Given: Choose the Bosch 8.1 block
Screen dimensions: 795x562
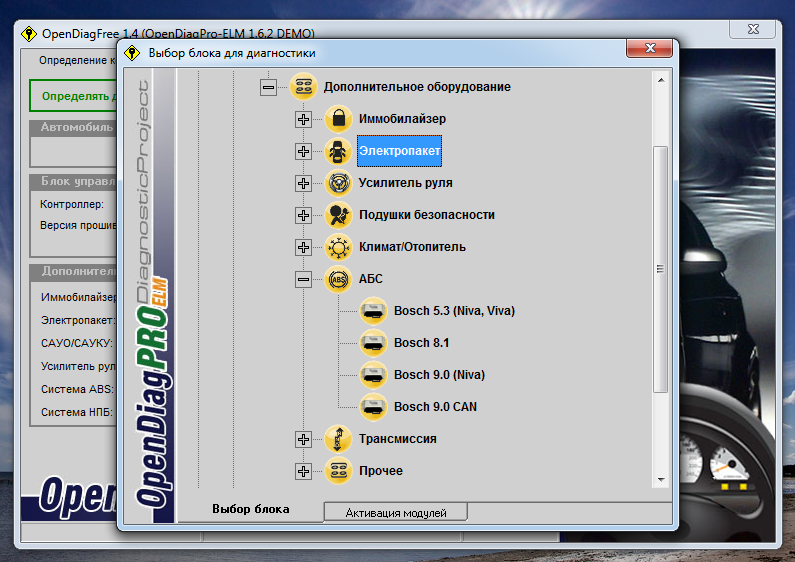Looking at the screenshot, I should point(421,343).
